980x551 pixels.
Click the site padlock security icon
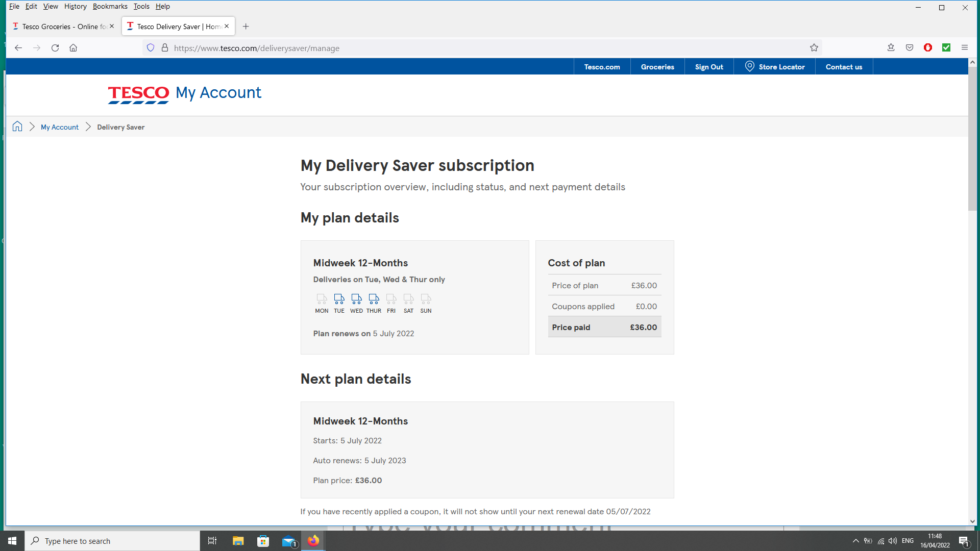(165, 48)
